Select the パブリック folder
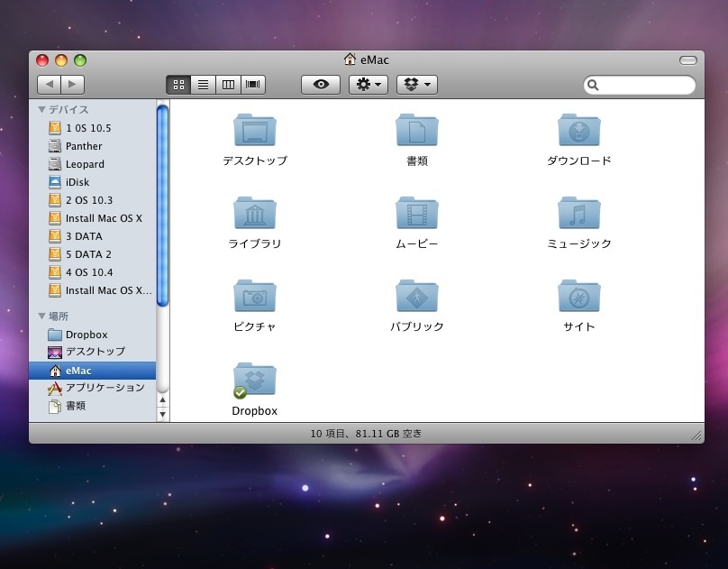728x569 pixels. click(x=417, y=296)
